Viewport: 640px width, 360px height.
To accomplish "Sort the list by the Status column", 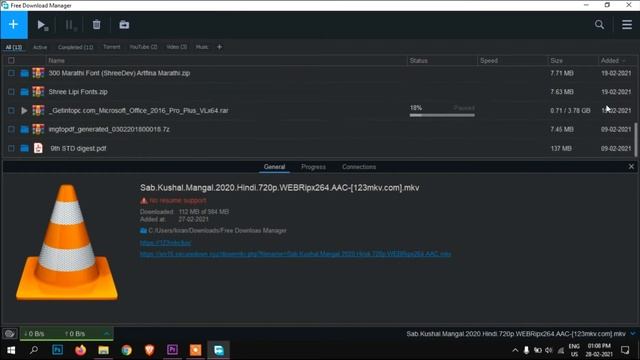I will (x=418, y=60).
